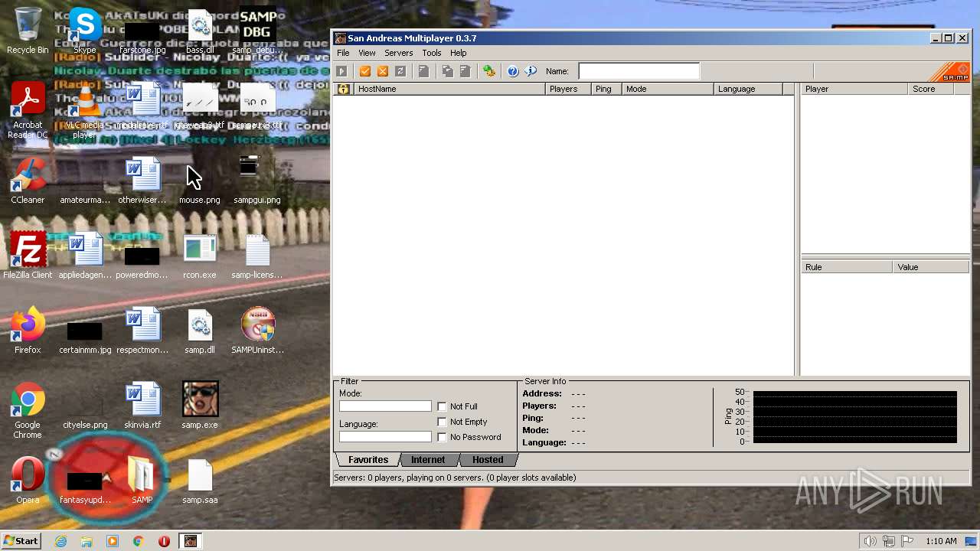Screen dimensions: 980x551
Task: Enable the Not Empty filter checkbox
Action: [x=442, y=422]
